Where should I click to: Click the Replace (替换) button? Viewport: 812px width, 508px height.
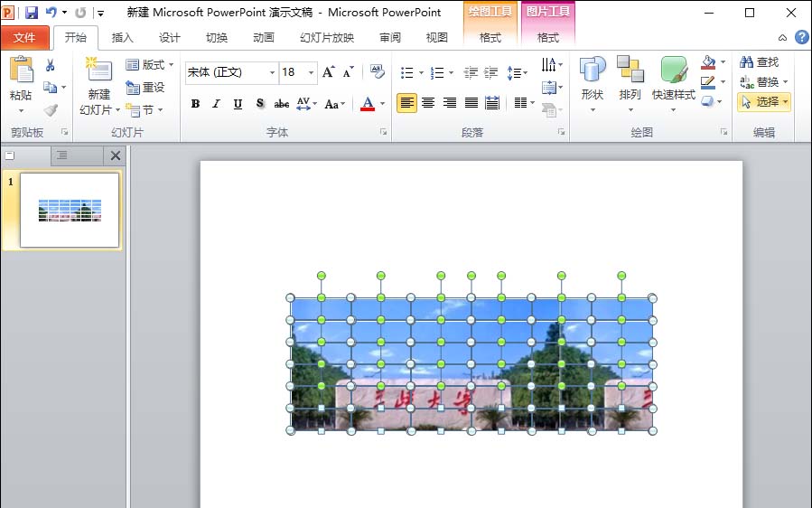pyautogui.click(x=761, y=82)
